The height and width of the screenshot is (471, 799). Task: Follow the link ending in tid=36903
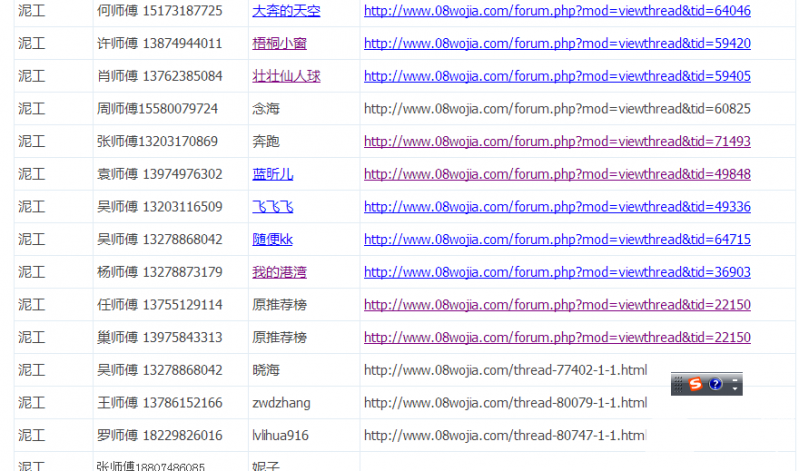click(557, 272)
